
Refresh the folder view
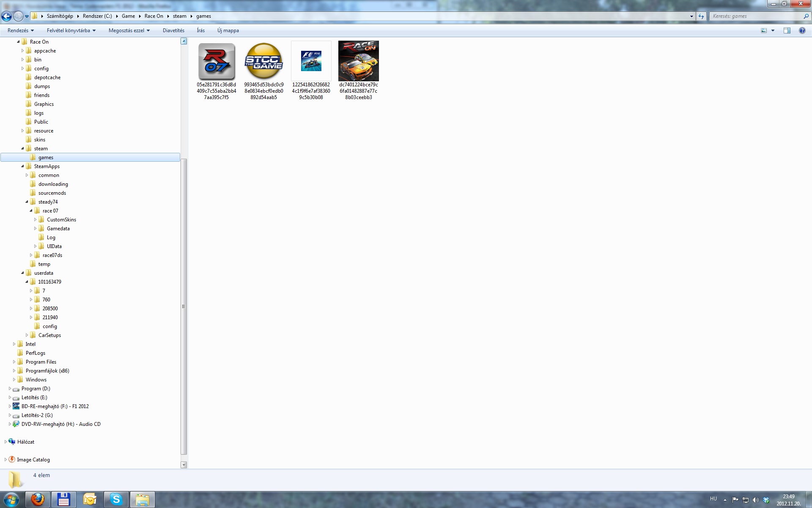[701, 16]
